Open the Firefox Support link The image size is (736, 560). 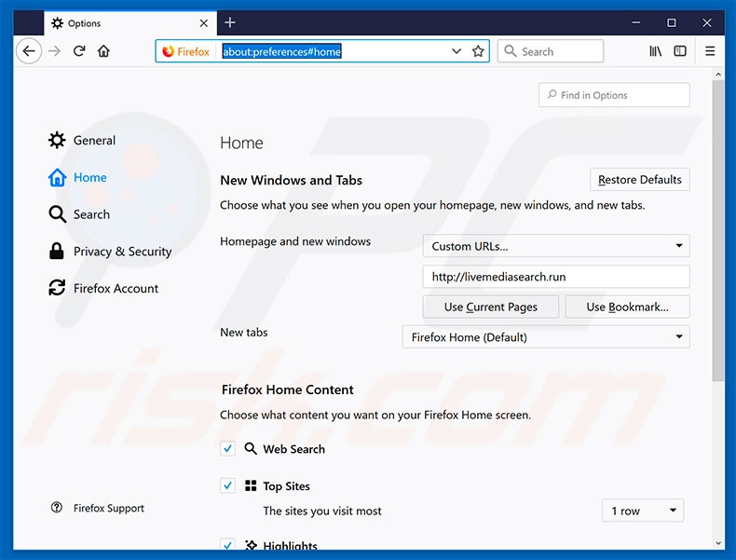(x=109, y=508)
